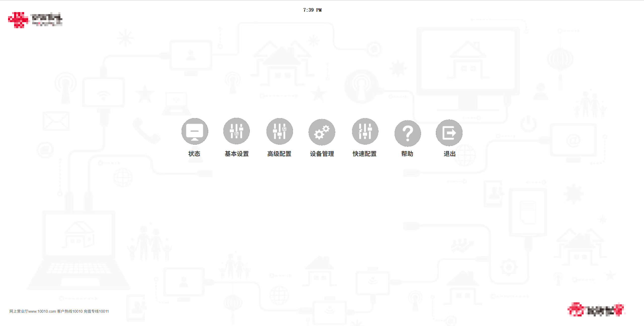Click the 帮助 text label
644x326 pixels.
[407, 154]
